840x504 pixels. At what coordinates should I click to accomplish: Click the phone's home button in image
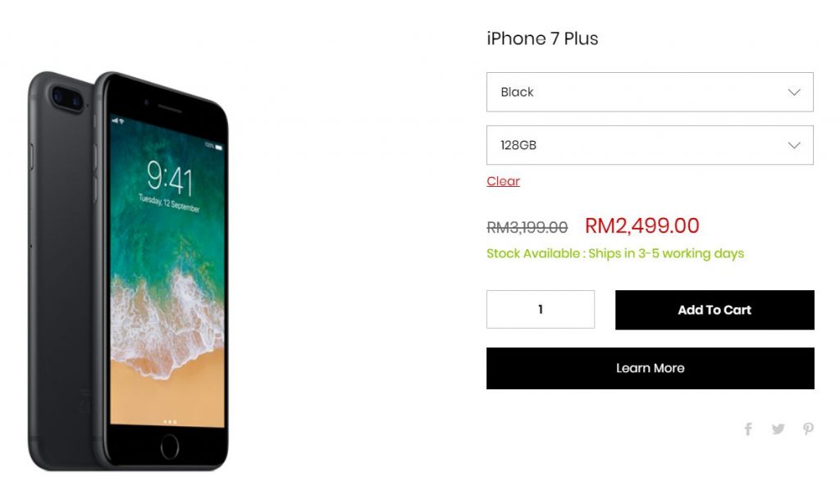coord(169,446)
